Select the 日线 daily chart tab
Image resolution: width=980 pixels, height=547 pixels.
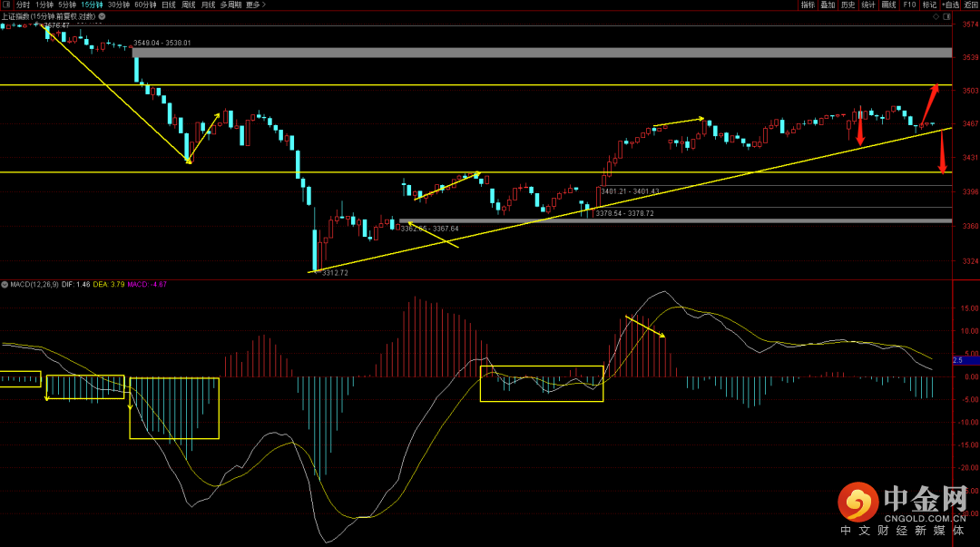169,5
